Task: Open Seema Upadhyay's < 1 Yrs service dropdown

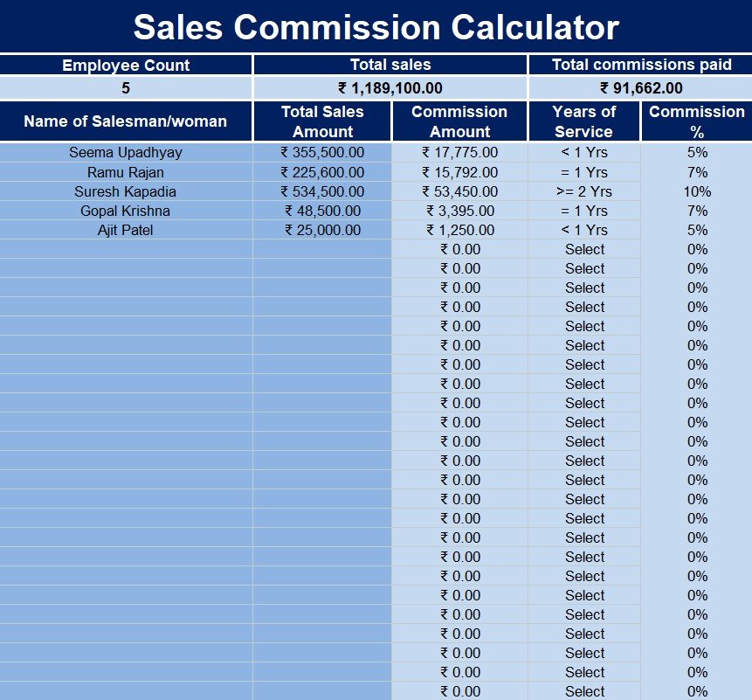Action: point(583,153)
